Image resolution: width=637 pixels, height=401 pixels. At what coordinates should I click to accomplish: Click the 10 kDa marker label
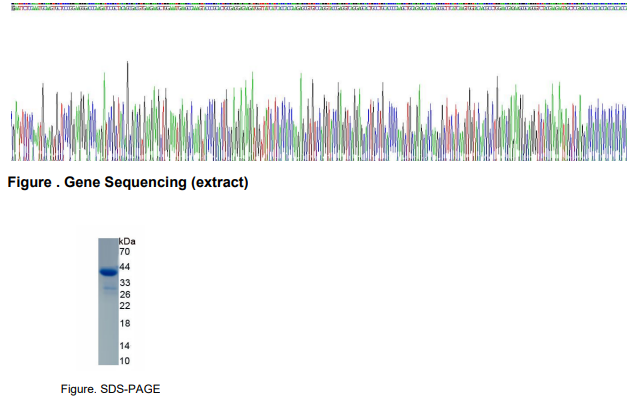pyautogui.click(x=125, y=360)
